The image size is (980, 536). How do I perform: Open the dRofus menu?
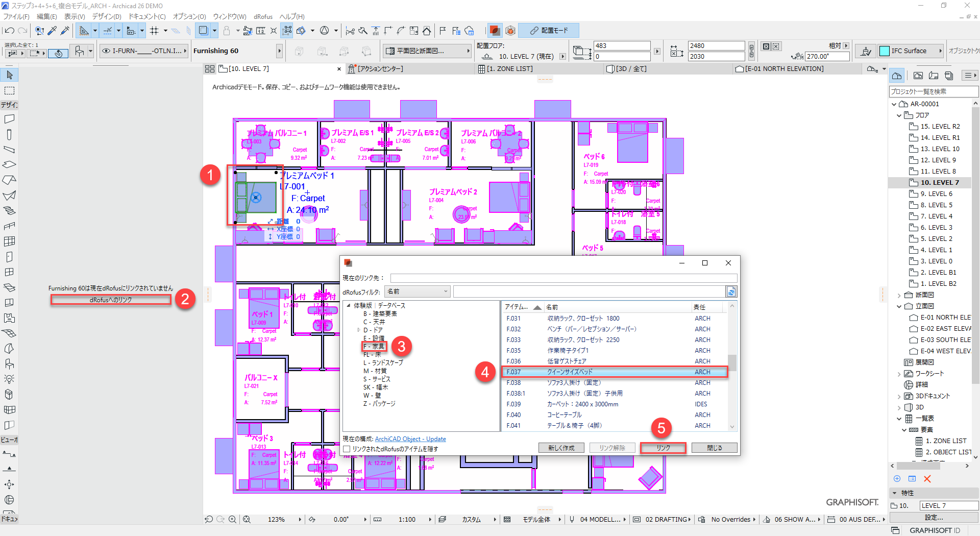point(263,16)
